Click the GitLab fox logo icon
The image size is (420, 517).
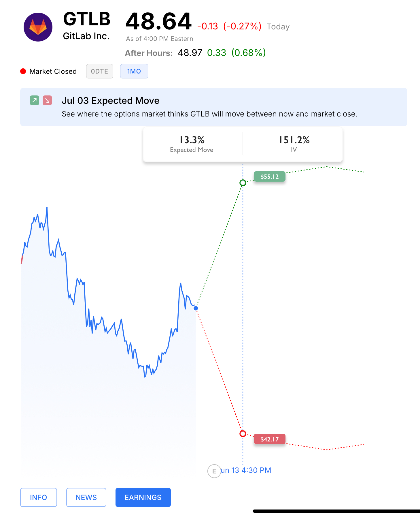click(x=38, y=27)
